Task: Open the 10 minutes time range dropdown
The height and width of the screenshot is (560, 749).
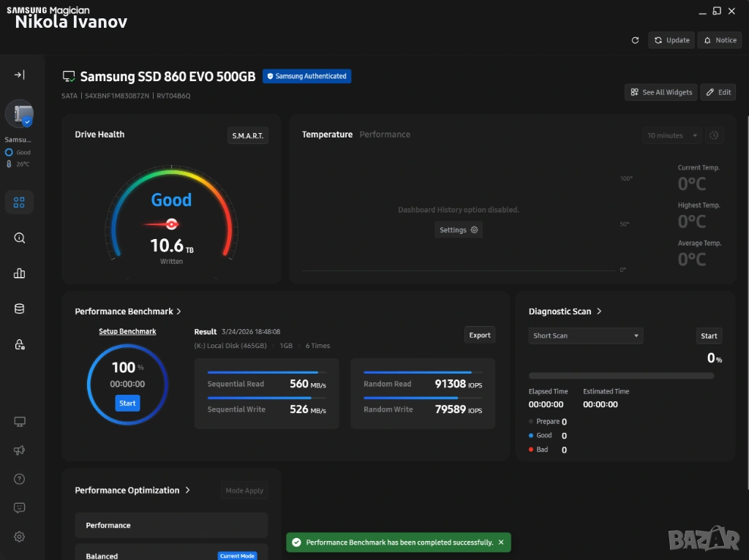Action: click(x=671, y=135)
